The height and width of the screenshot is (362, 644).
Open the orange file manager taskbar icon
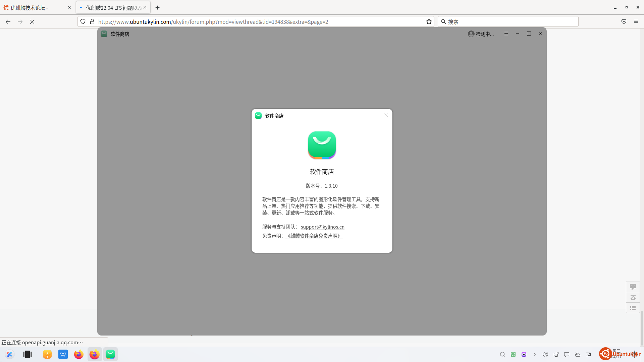pos(47,354)
